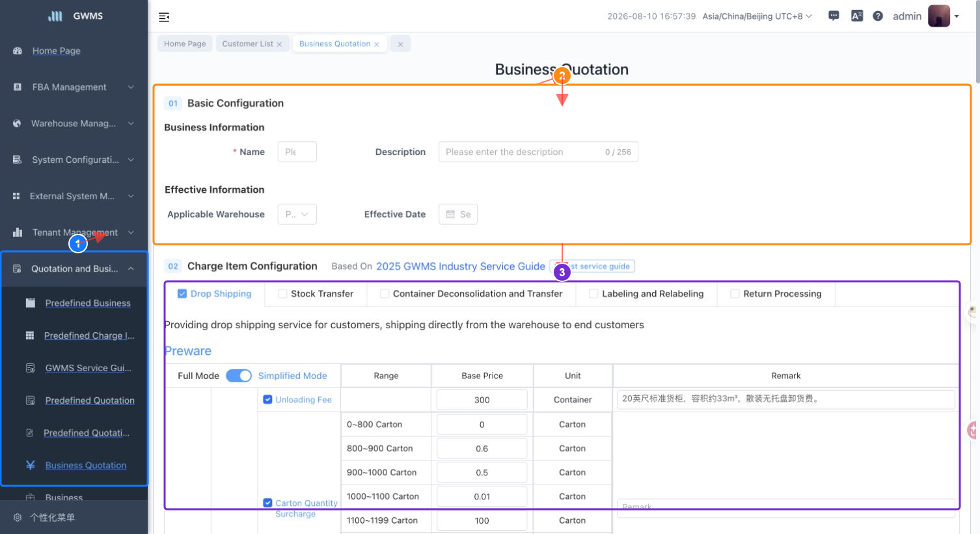Click the System Configuration sidebar icon
This screenshot has width=980, height=534.
[x=17, y=160]
